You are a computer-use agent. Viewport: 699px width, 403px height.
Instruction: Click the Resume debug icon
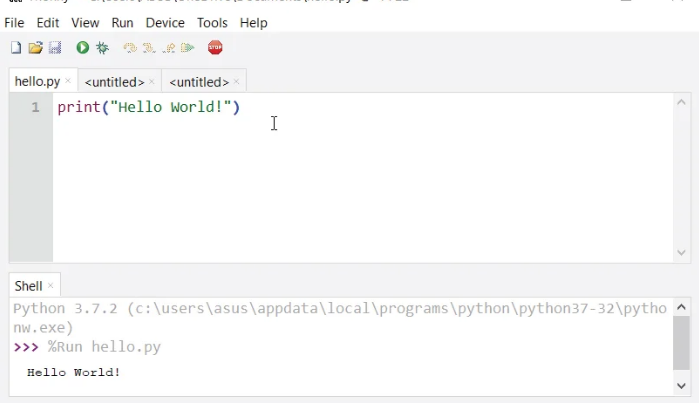[x=188, y=48]
